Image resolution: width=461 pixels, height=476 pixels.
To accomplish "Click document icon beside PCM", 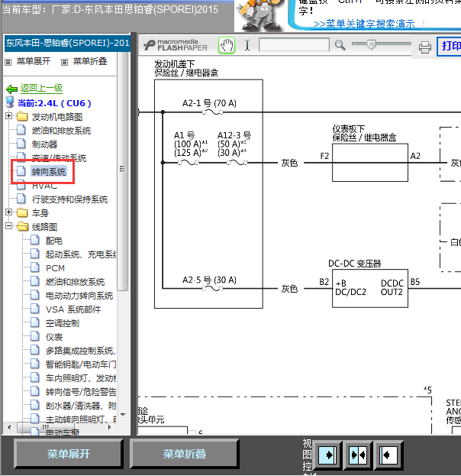I will pyautogui.click(x=35, y=267).
